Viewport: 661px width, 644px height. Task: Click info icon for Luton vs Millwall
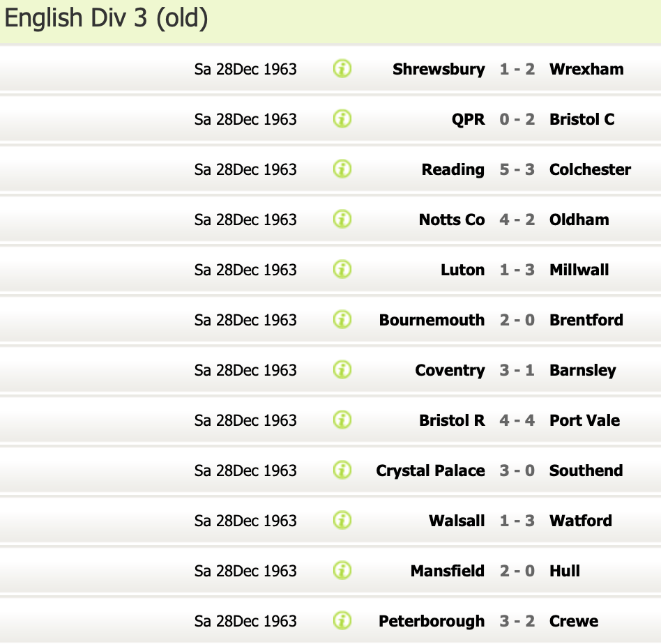342,270
